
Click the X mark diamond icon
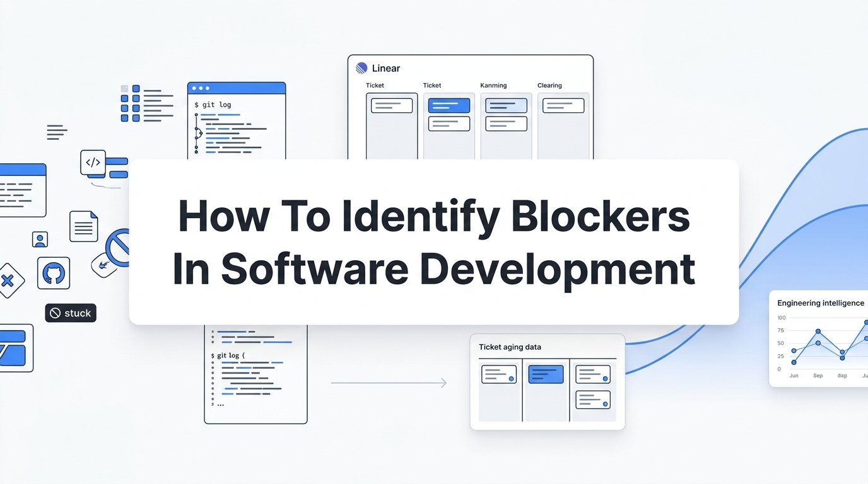pyautogui.click(x=8, y=281)
